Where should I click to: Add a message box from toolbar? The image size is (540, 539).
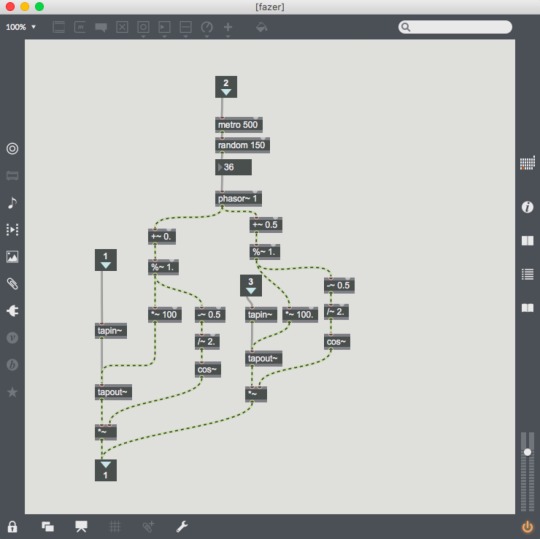pos(80,27)
